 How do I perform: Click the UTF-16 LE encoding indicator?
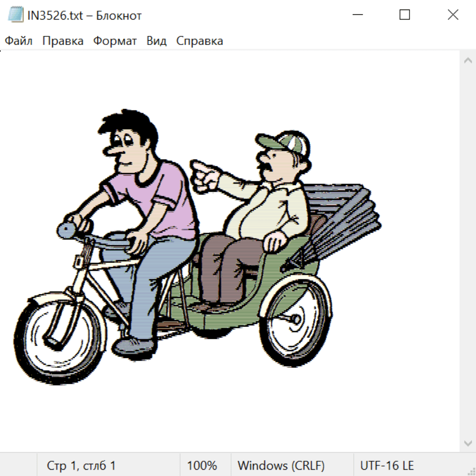coord(387,466)
